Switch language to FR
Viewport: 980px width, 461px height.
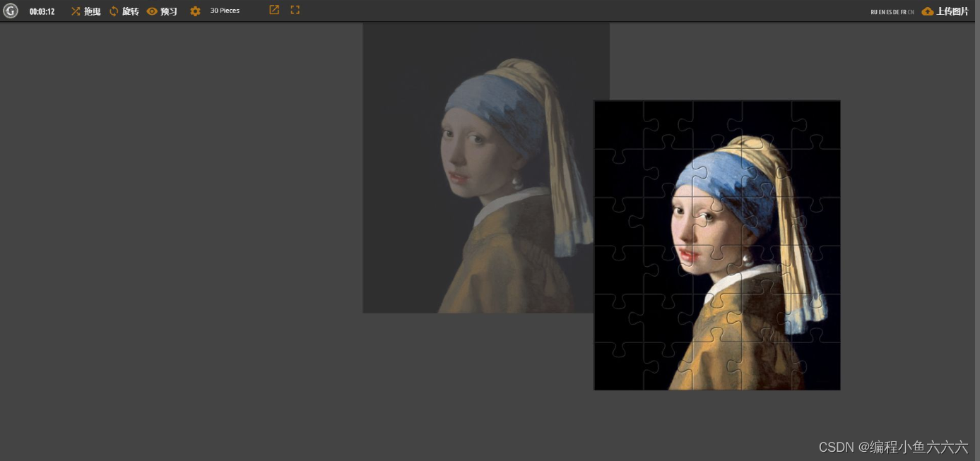(x=904, y=12)
